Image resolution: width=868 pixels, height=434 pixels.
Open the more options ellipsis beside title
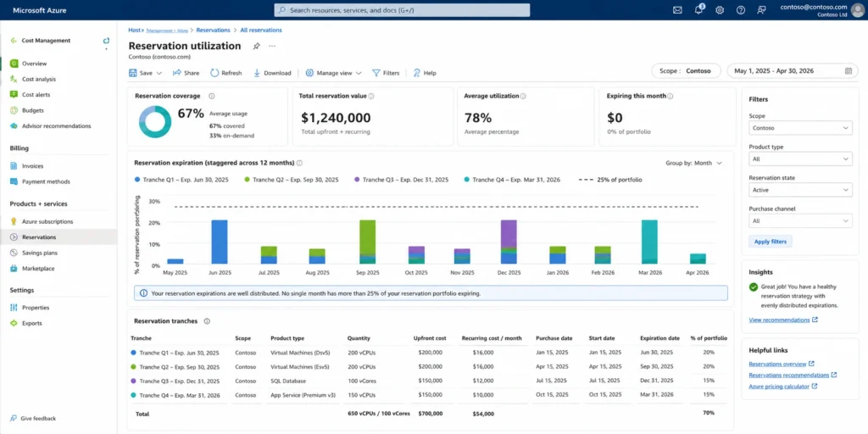coord(272,46)
